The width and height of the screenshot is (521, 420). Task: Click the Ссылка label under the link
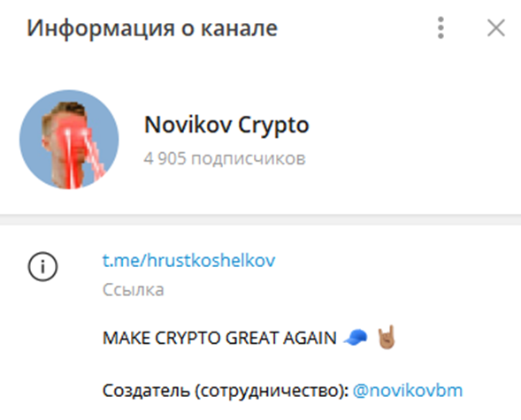click(x=134, y=290)
